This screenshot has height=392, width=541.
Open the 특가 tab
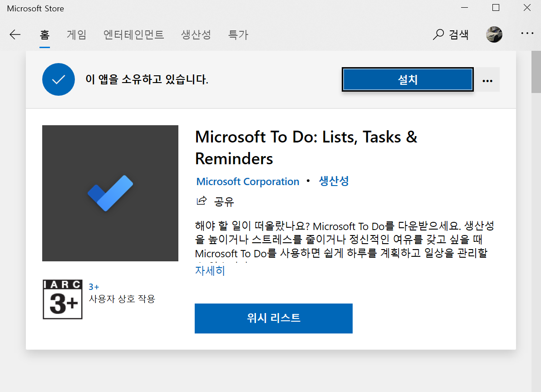[238, 34]
